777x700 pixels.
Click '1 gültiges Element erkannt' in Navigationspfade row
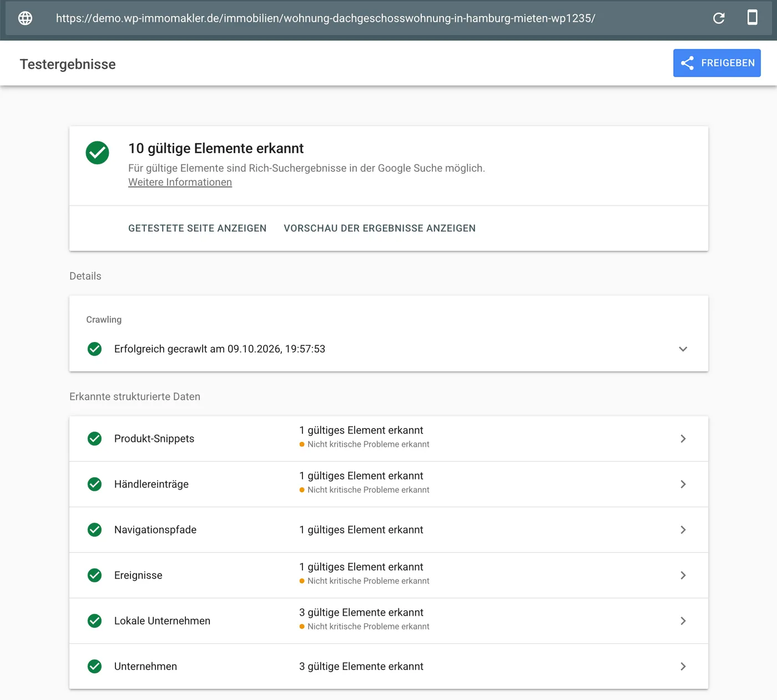361,530
